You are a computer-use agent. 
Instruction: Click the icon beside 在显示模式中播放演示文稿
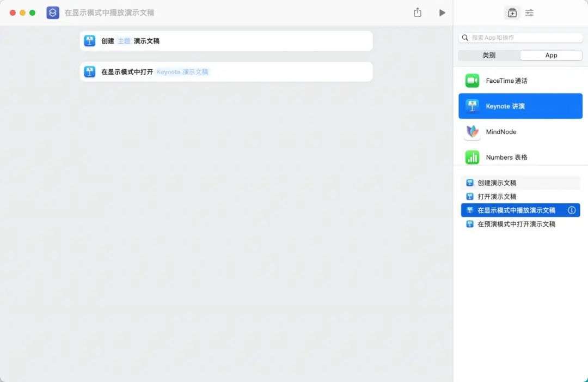[x=469, y=210]
